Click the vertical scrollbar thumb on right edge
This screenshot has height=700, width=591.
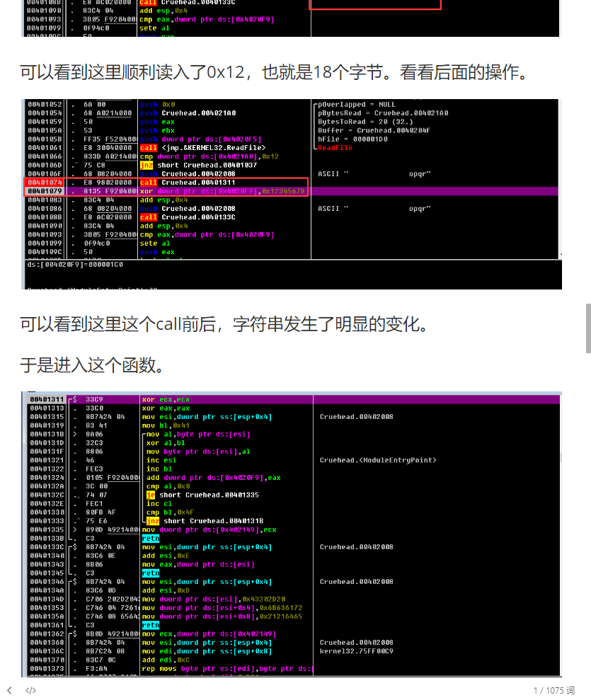(587, 328)
